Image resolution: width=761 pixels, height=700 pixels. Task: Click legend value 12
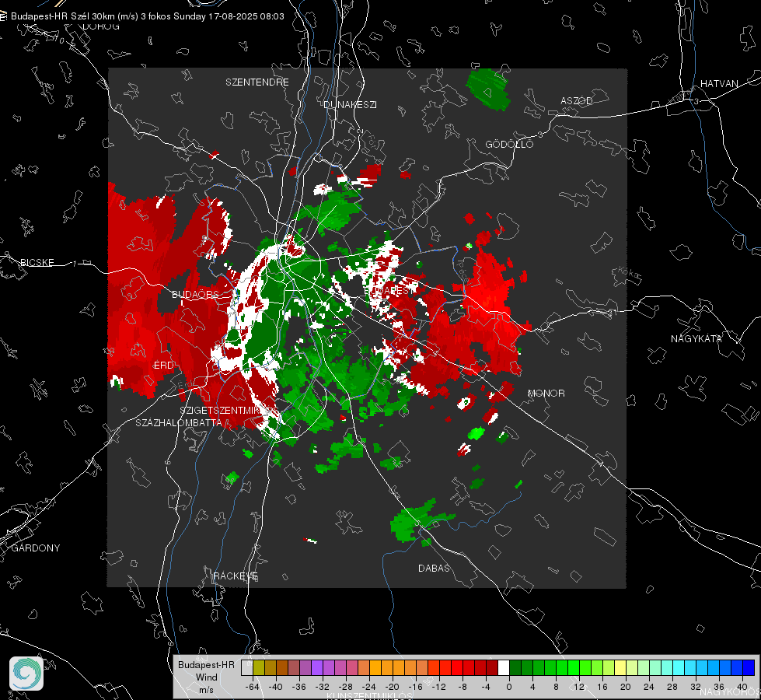point(578,687)
